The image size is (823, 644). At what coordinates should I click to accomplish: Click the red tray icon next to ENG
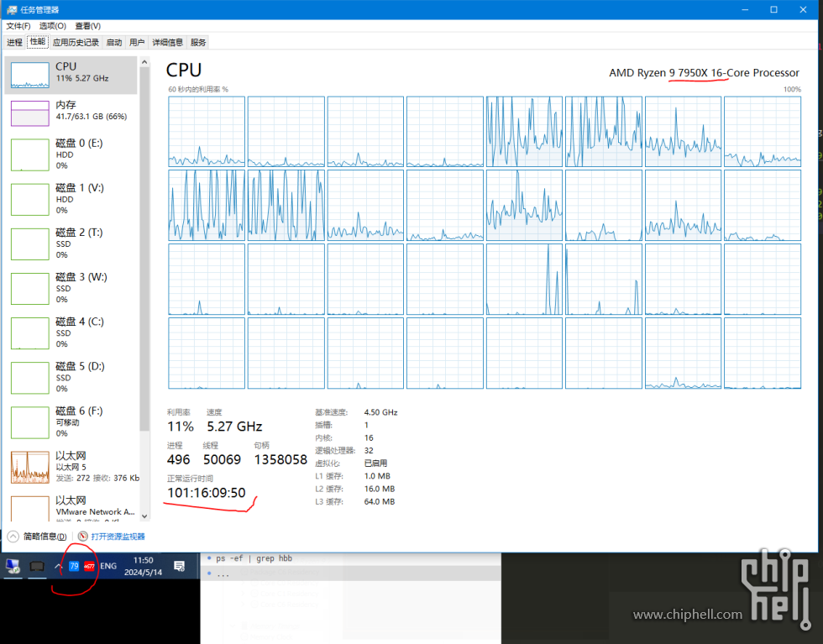point(89,566)
